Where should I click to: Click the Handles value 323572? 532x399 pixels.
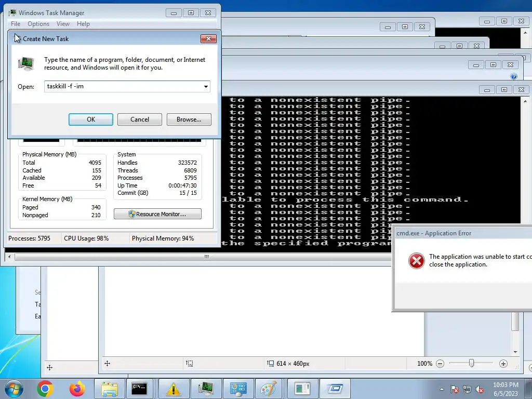(187, 163)
